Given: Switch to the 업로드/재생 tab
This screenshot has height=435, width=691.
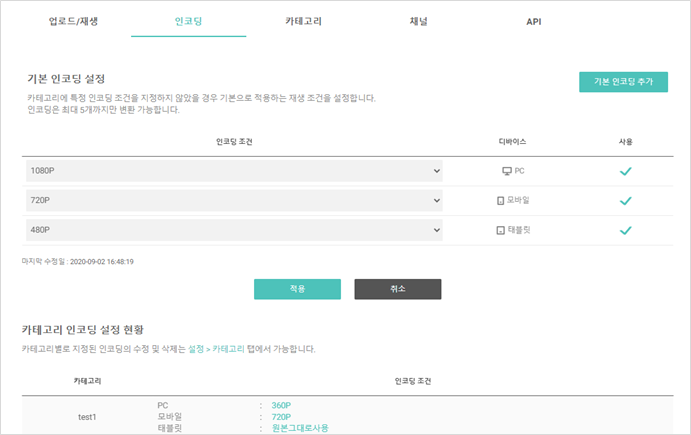Looking at the screenshot, I should point(73,21).
